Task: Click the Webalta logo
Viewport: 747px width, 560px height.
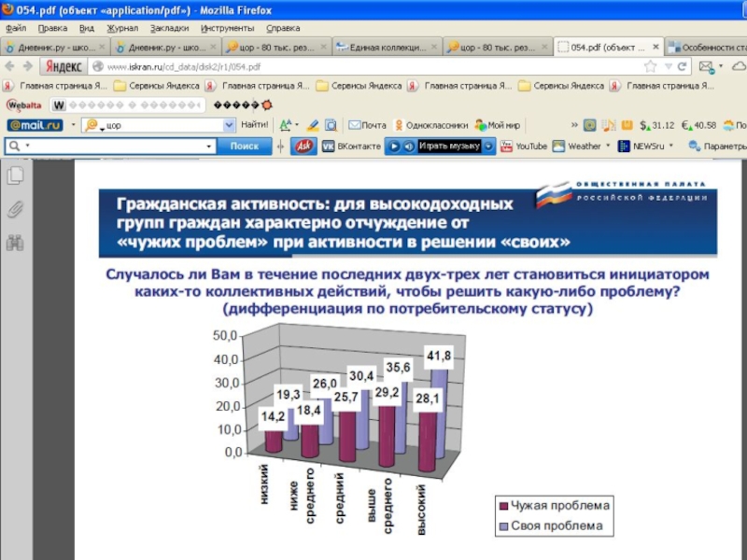Action: pos(24,105)
